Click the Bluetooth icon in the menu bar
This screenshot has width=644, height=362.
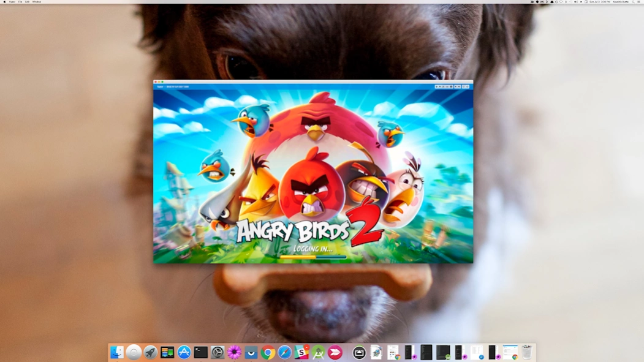pos(566,2)
